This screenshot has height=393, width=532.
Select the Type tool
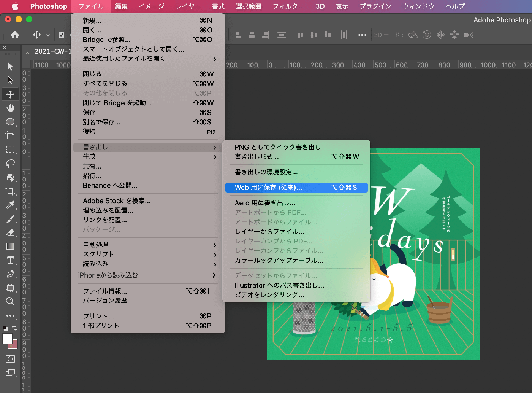pyautogui.click(x=10, y=260)
